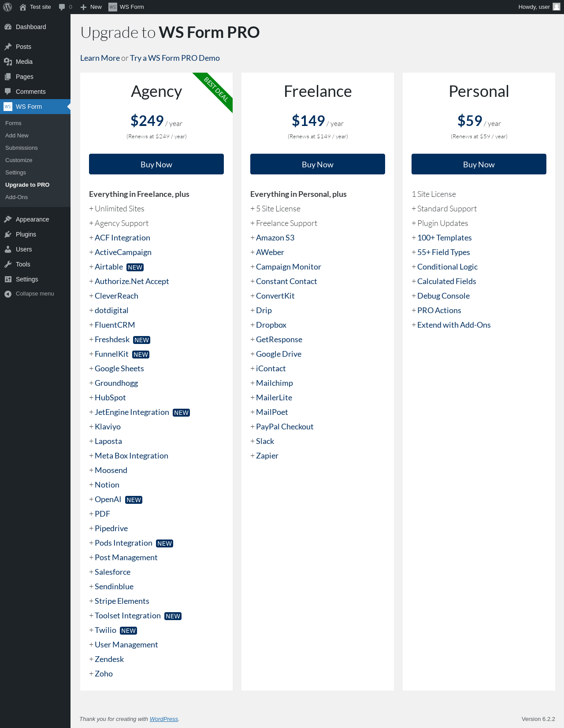Click the Debug Console link
Viewport: 564px width, 728px height.
click(x=443, y=296)
